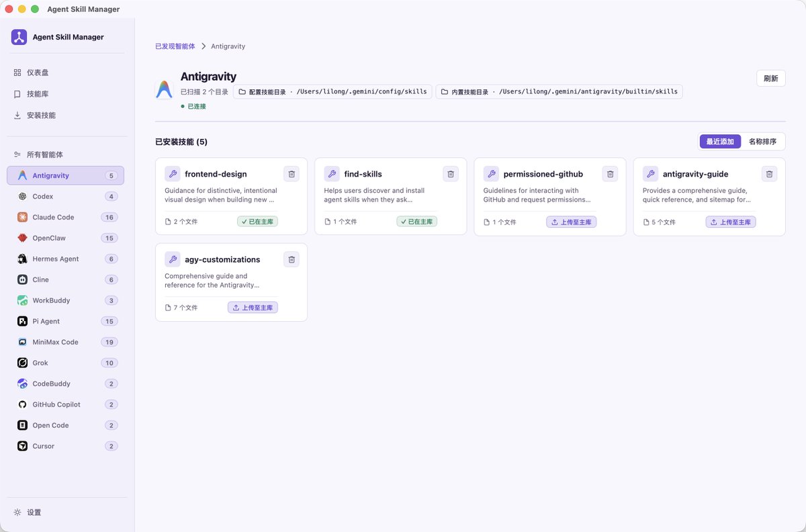
Task: Select the Claude Code agent
Action: pyautogui.click(x=65, y=217)
